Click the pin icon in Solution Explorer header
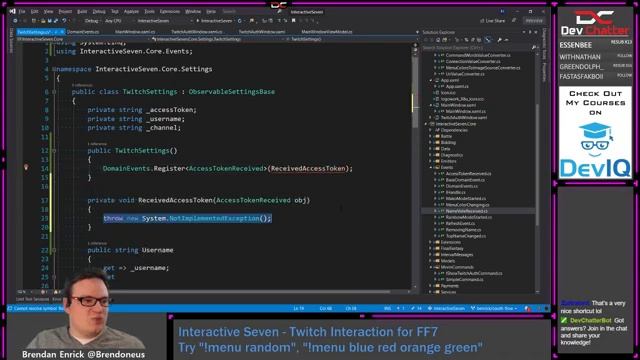This screenshot has height=360, width=640. (x=530, y=32)
